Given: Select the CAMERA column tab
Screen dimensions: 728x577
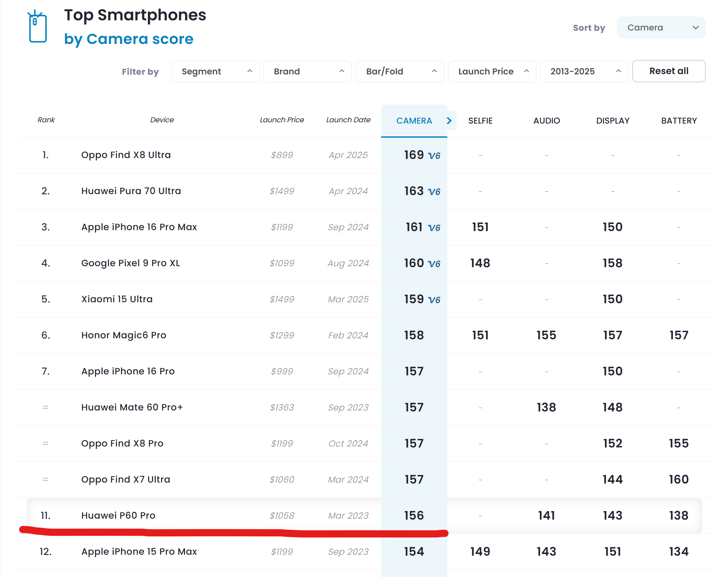Looking at the screenshot, I should click(414, 121).
